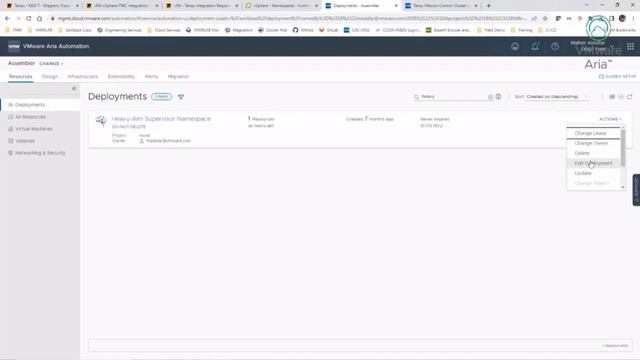Open the Sort by Created on dropdown
Screen dimensions: 640x360
click(557, 97)
